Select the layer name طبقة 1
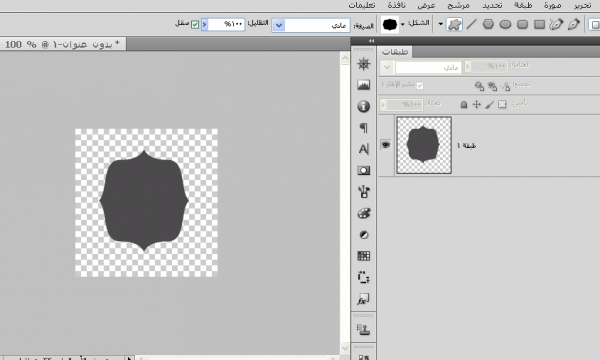This screenshot has width=600, height=360. click(466, 146)
